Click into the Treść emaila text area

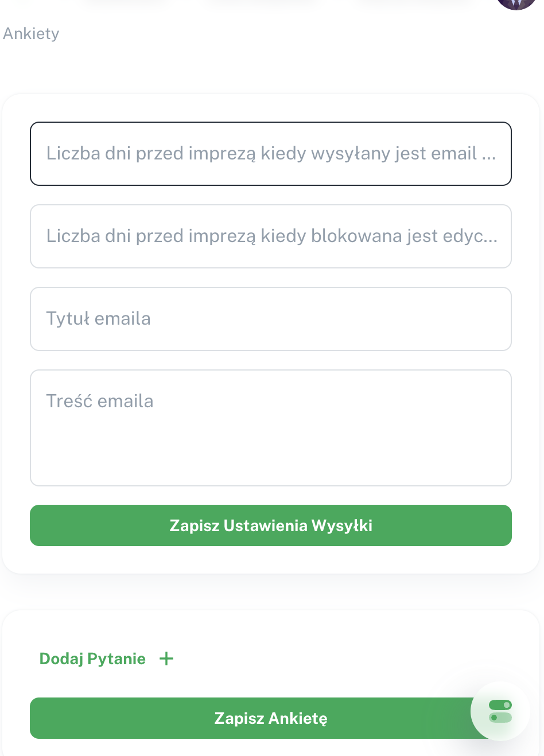point(271,428)
